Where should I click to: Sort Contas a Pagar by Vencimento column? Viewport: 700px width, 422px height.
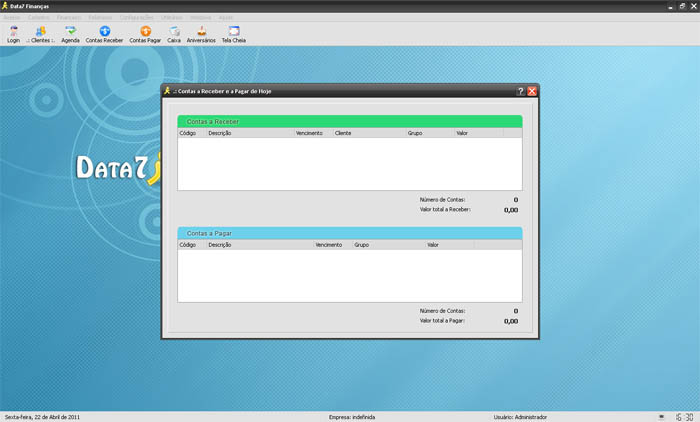click(333, 245)
